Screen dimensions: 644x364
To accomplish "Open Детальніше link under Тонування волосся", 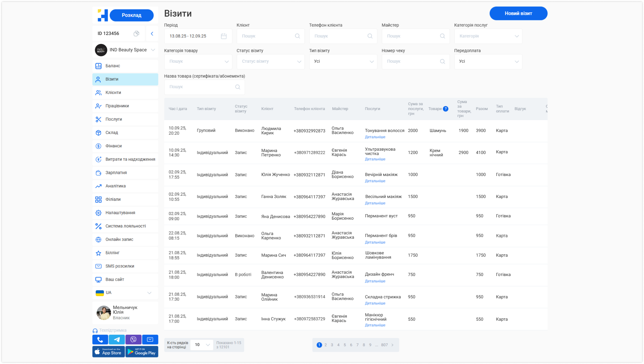I will 375,137.
